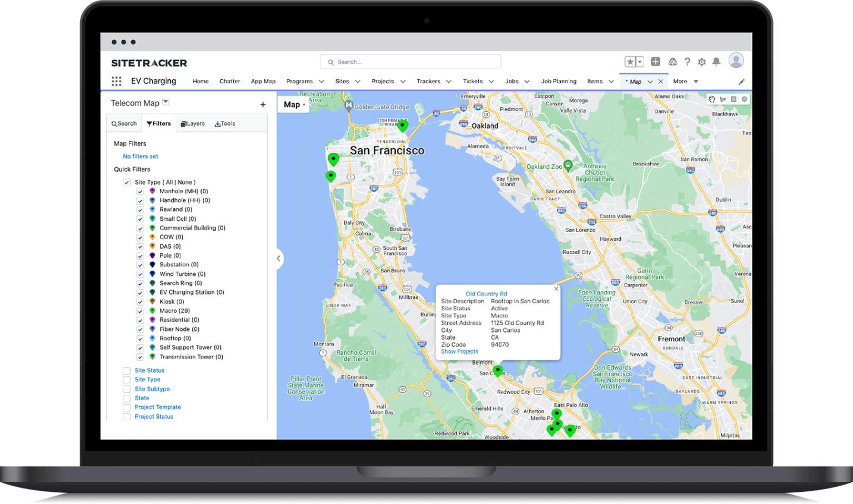Select the polygon draw tool on the map

[x=722, y=99]
